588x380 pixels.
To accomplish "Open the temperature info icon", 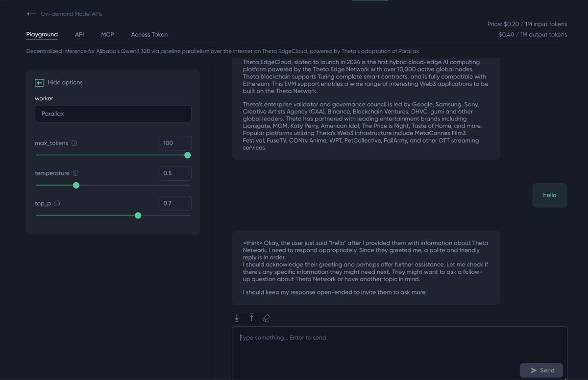I will (75, 173).
